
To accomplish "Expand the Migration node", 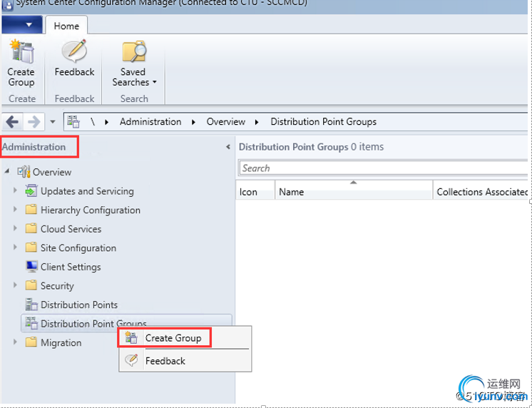I will coord(15,342).
